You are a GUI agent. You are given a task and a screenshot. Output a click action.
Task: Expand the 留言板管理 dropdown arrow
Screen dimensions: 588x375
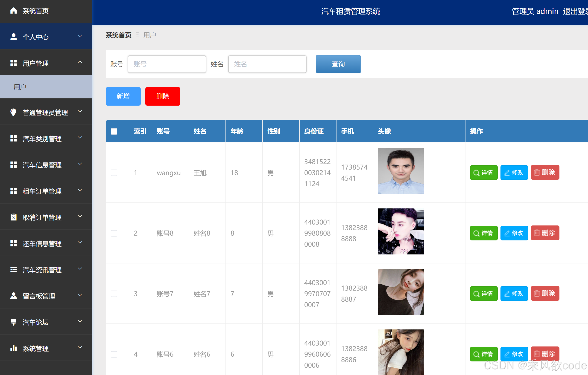click(x=80, y=295)
